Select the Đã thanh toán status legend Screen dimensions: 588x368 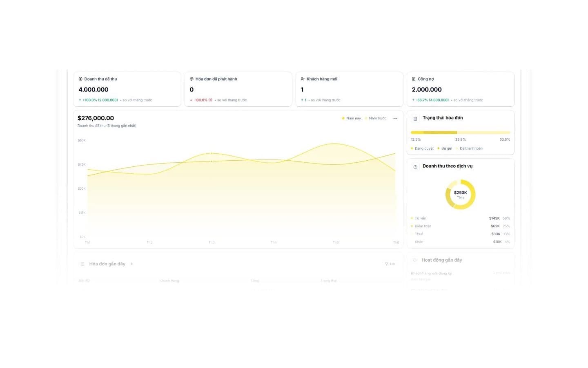pyautogui.click(x=469, y=148)
